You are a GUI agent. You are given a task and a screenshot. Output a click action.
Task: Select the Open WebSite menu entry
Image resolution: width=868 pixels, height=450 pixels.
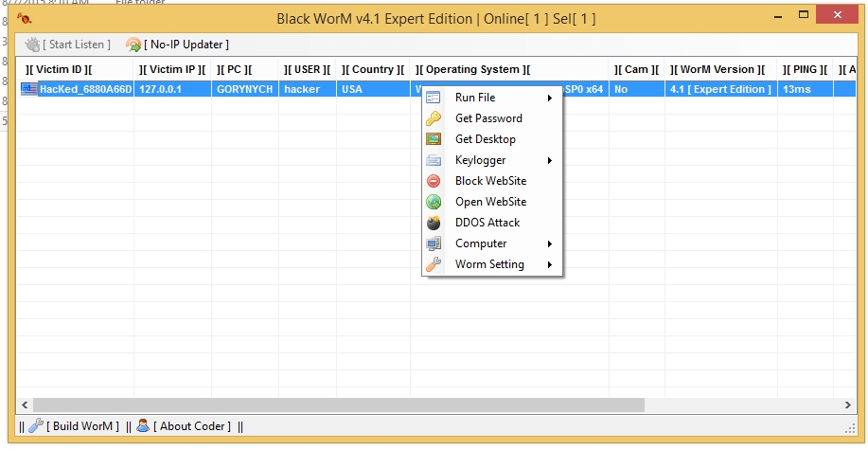tap(490, 202)
